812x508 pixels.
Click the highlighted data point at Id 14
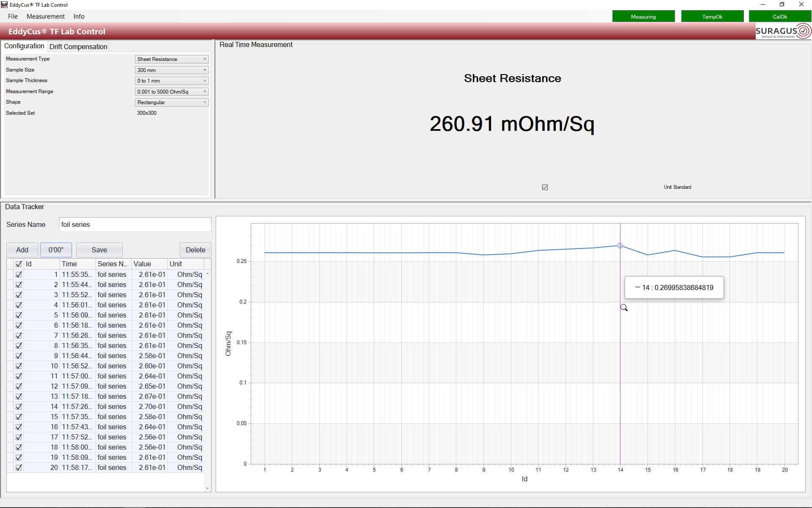point(620,246)
